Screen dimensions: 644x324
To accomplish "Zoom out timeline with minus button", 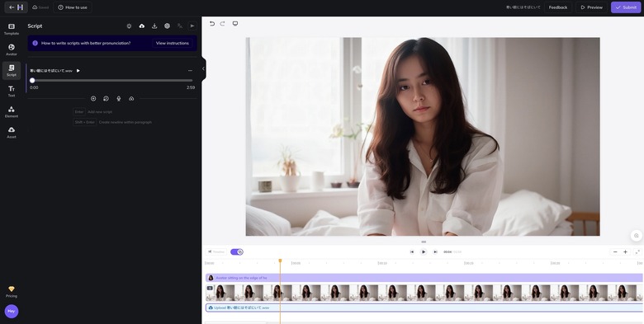I will 615,251.
